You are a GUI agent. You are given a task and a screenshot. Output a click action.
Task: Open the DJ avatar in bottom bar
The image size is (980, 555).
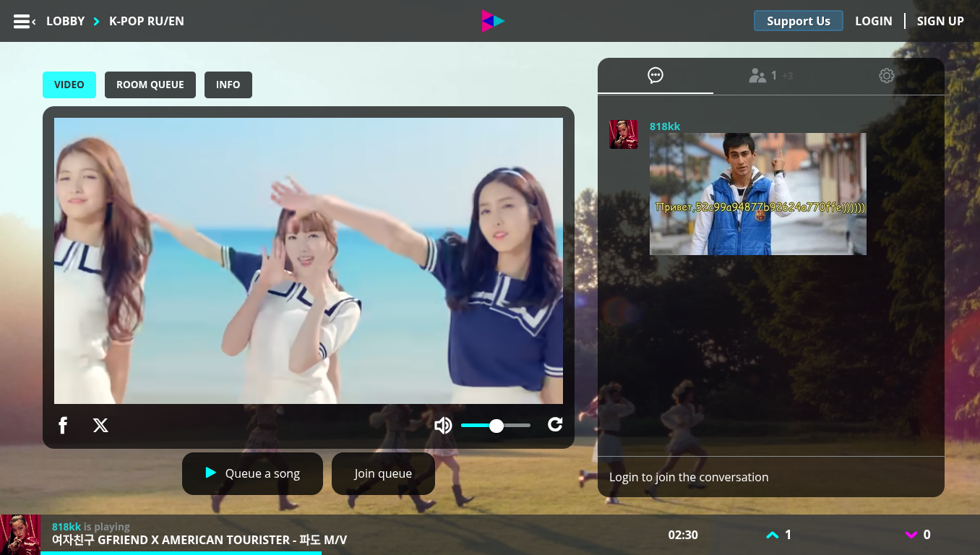pyautogui.click(x=20, y=535)
